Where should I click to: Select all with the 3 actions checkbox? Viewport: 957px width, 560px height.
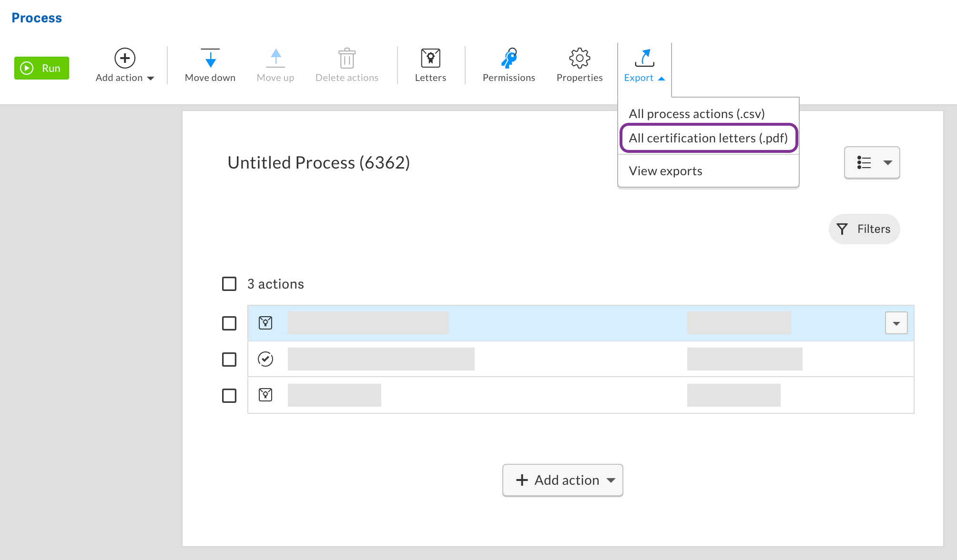(x=229, y=284)
